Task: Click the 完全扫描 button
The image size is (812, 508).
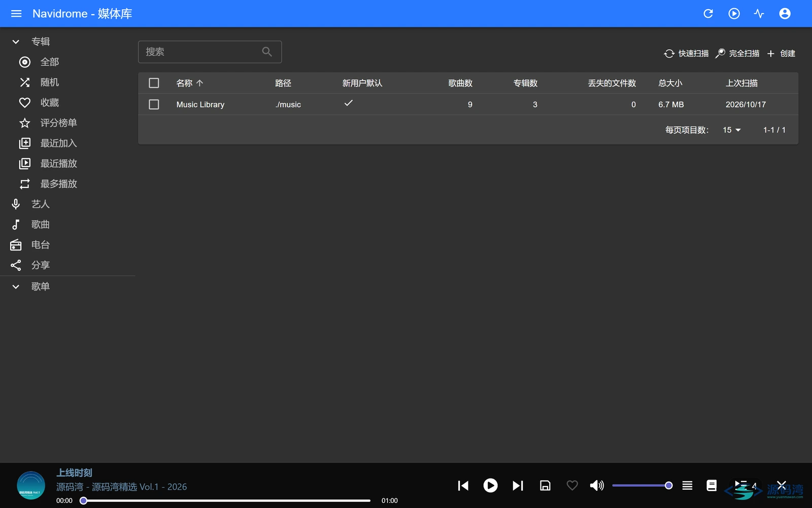Action: point(737,53)
